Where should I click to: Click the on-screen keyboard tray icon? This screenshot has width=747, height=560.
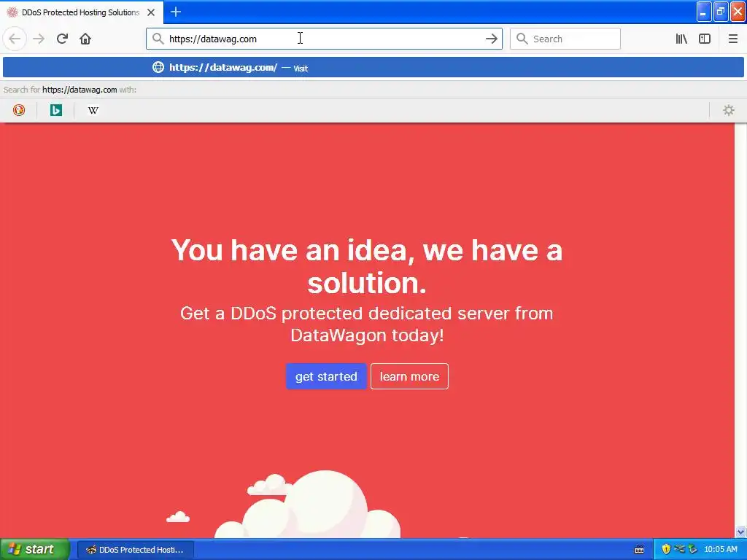[x=639, y=550]
